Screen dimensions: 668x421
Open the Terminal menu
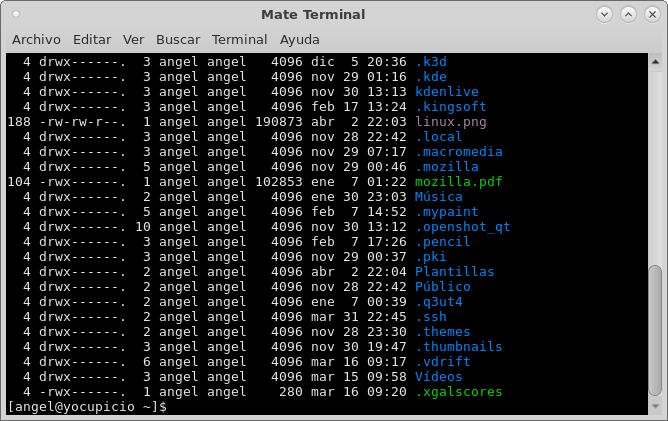(x=239, y=40)
